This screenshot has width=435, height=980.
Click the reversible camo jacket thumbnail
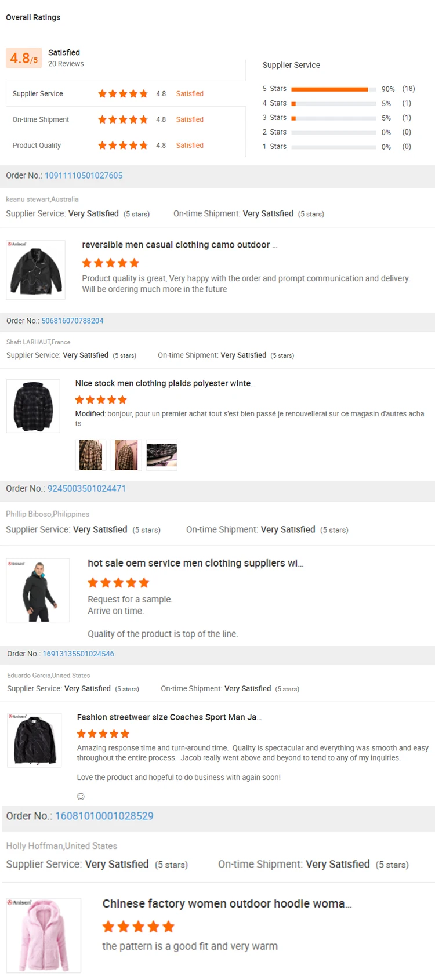point(36,270)
